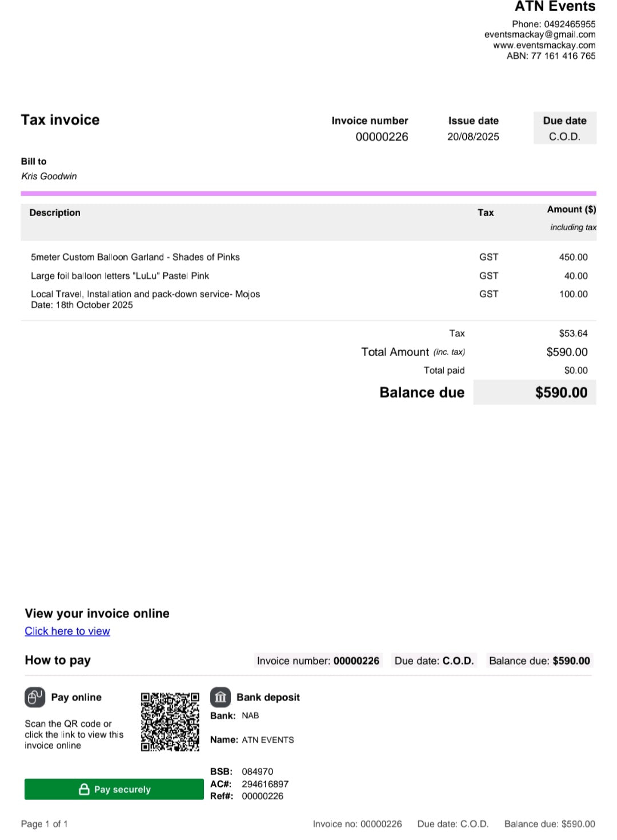Click the Due date C.O.D. header box
This screenshot has height=840, width=617.
coord(565,128)
